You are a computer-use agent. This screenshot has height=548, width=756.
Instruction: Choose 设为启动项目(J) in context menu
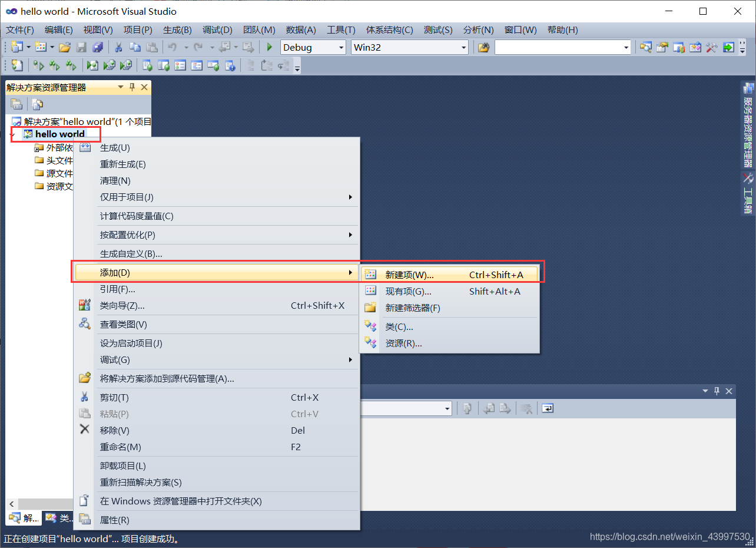point(217,344)
